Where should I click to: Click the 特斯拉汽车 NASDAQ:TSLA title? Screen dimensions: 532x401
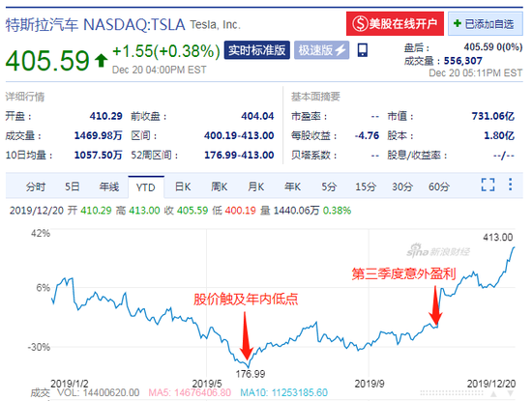[95, 25]
